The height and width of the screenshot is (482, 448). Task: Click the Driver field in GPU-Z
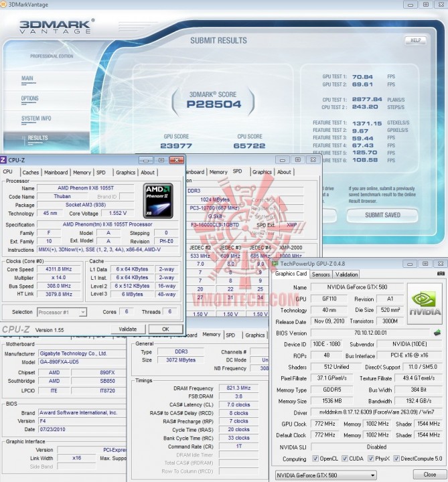376,412
